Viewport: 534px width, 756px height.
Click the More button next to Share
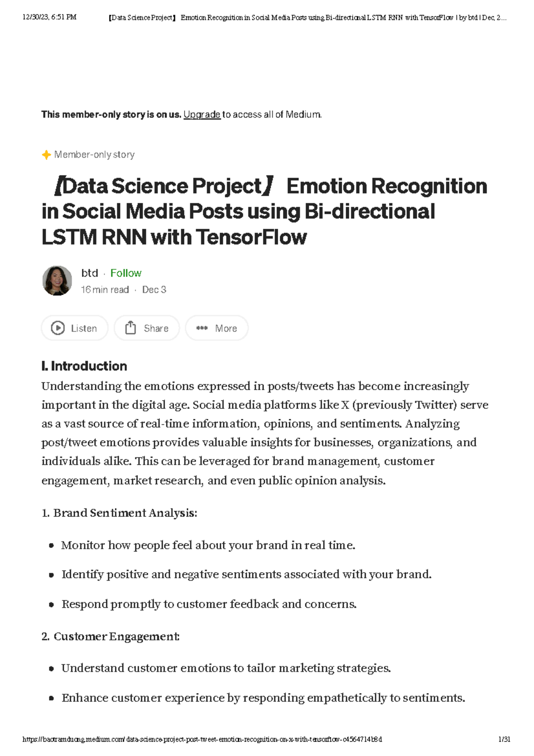click(x=217, y=328)
